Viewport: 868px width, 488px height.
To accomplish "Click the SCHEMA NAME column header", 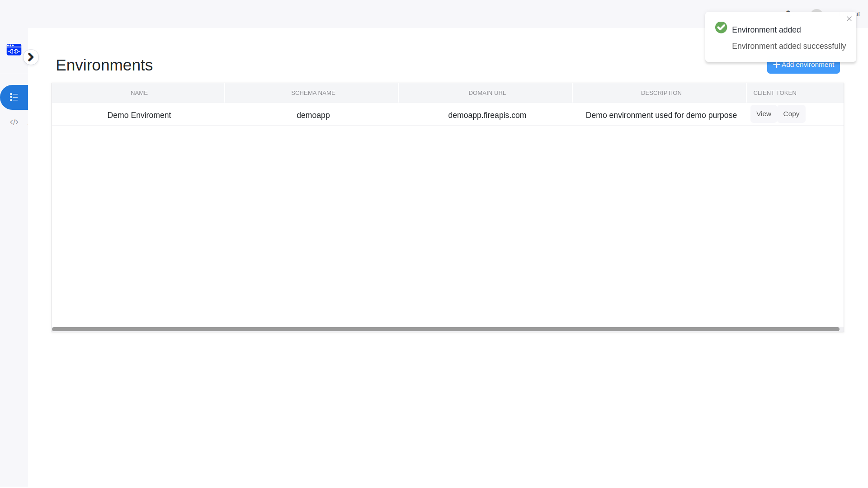I will (313, 93).
